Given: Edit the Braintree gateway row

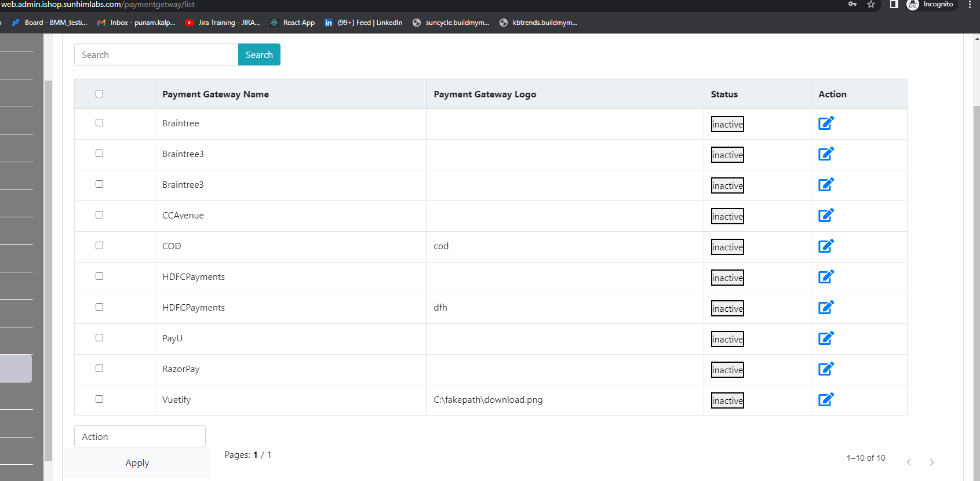Looking at the screenshot, I should pyautogui.click(x=826, y=123).
